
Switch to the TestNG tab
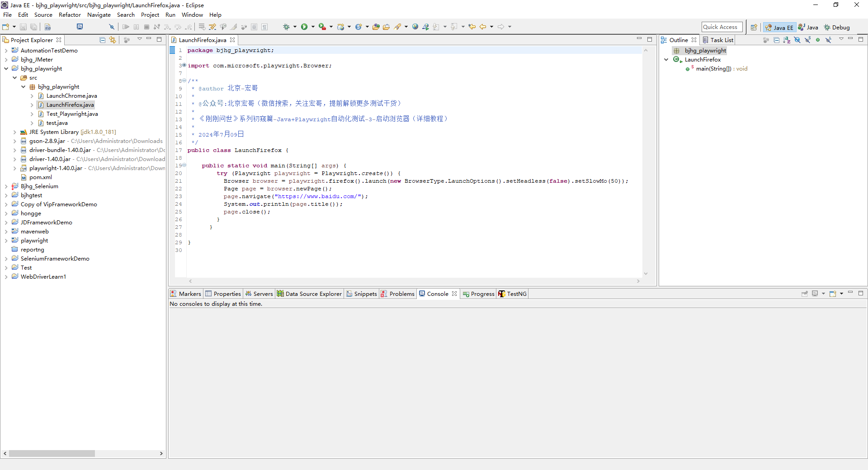click(x=513, y=294)
